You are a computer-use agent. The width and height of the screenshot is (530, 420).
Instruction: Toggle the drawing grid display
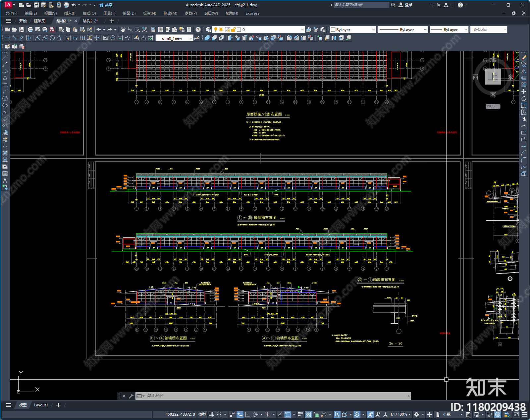(x=211, y=414)
